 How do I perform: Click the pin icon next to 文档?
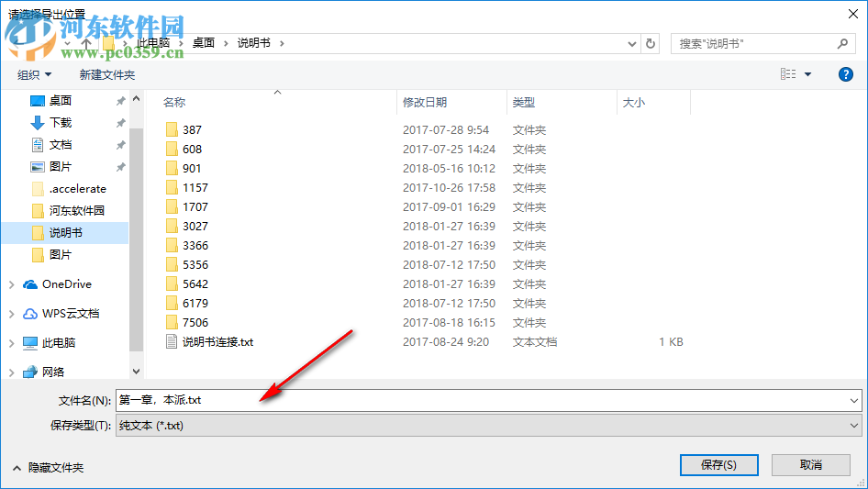[120, 145]
